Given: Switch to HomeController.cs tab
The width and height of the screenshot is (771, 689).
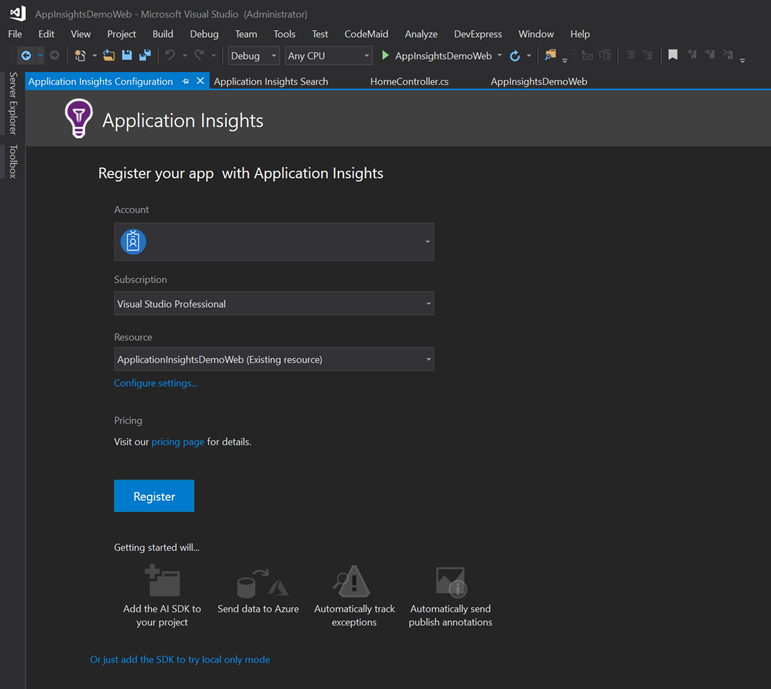Looking at the screenshot, I should click(x=410, y=82).
